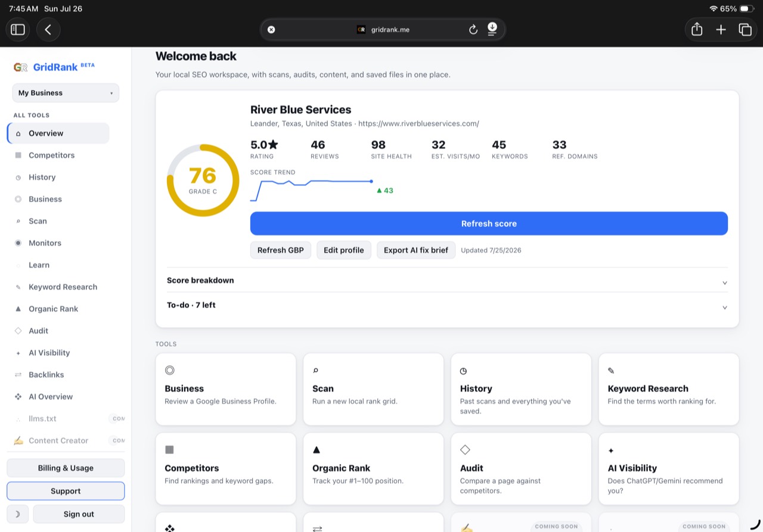Click the 98 site health value
Viewport: 763px width, 532px height.
pyautogui.click(x=379, y=145)
